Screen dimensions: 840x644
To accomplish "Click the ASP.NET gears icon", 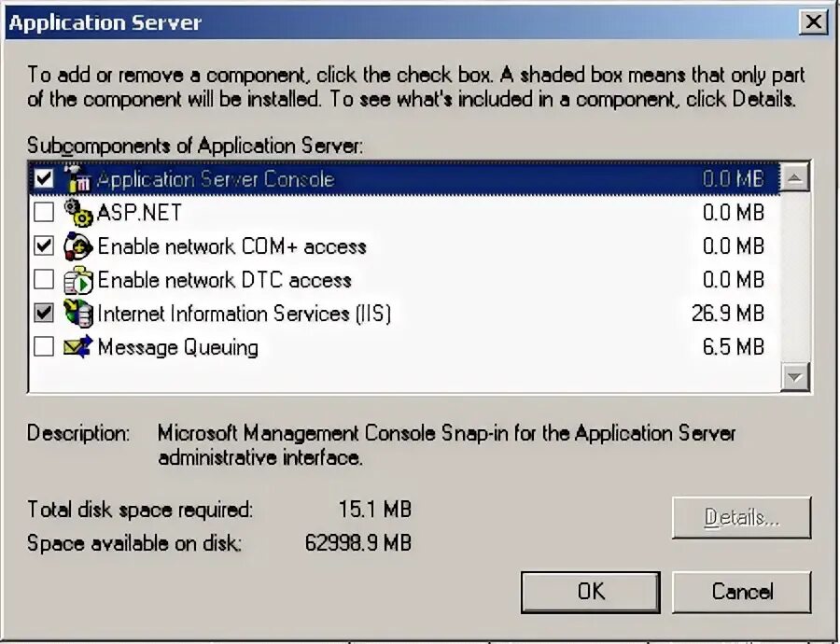I will click(x=78, y=213).
